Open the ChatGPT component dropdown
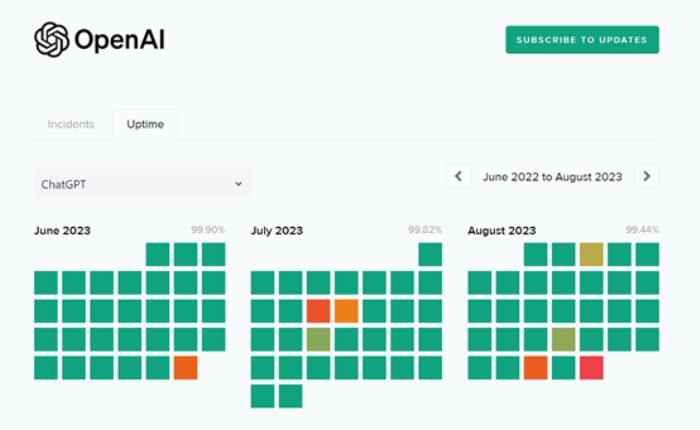Viewport: 700px width, 430px height. pyautogui.click(x=143, y=184)
